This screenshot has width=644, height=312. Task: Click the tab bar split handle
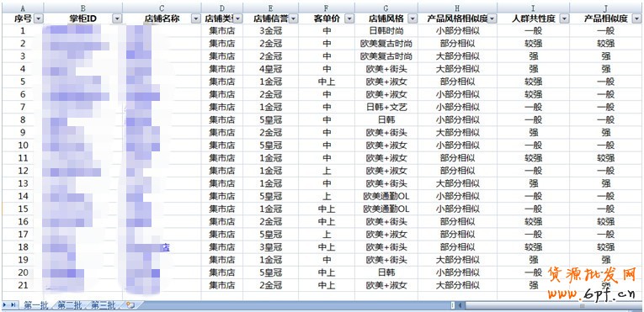point(453,305)
